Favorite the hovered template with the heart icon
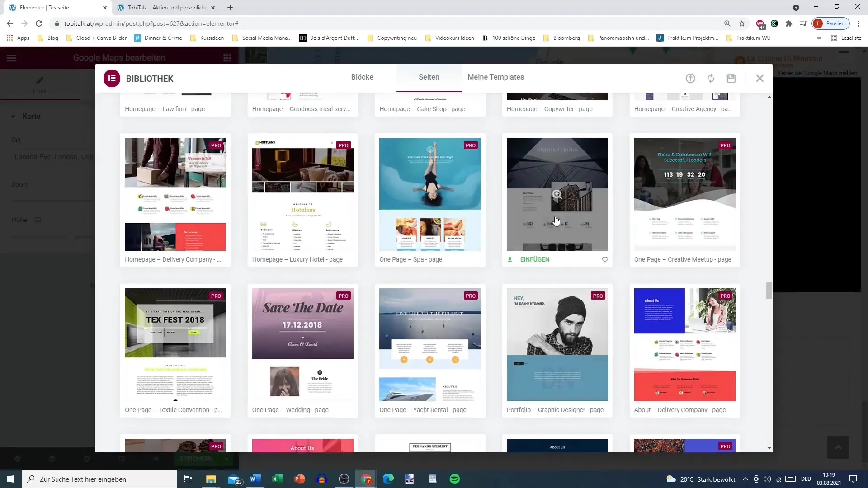Image resolution: width=868 pixels, height=488 pixels. [605, 259]
